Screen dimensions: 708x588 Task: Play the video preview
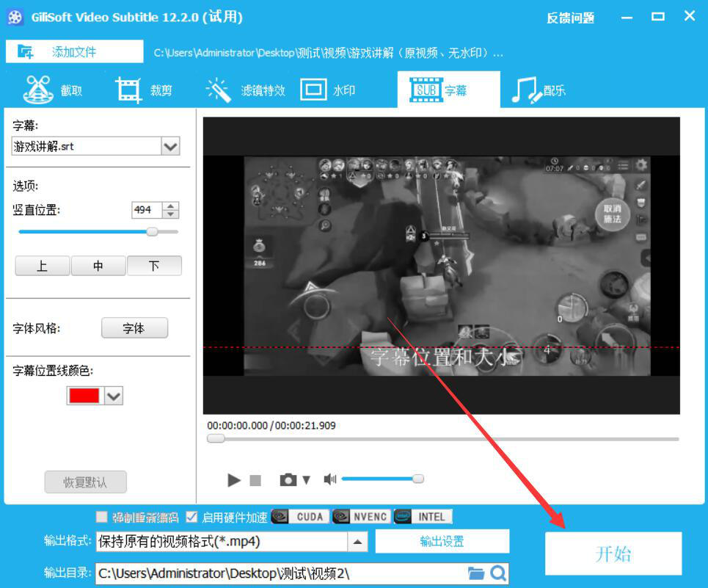pyautogui.click(x=234, y=480)
